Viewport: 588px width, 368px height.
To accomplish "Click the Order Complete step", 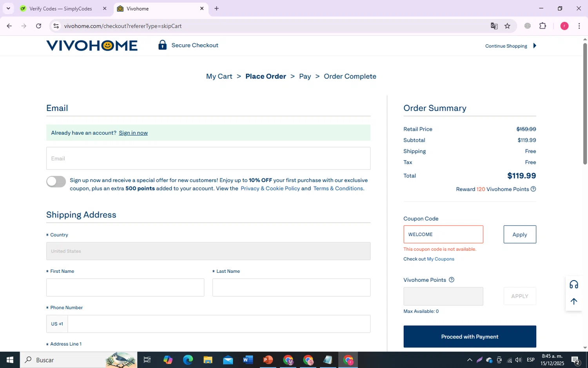I will (x=350, y=77).
